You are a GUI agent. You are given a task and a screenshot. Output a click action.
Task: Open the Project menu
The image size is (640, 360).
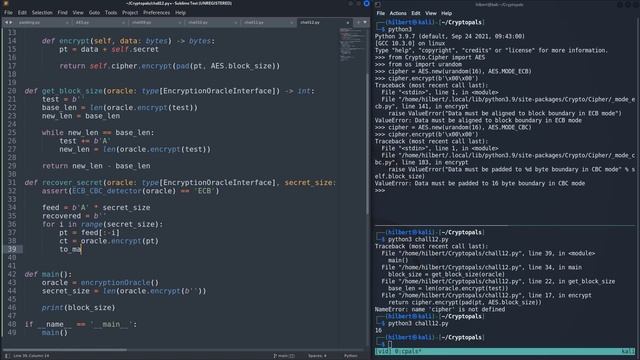tap(130, 13)
